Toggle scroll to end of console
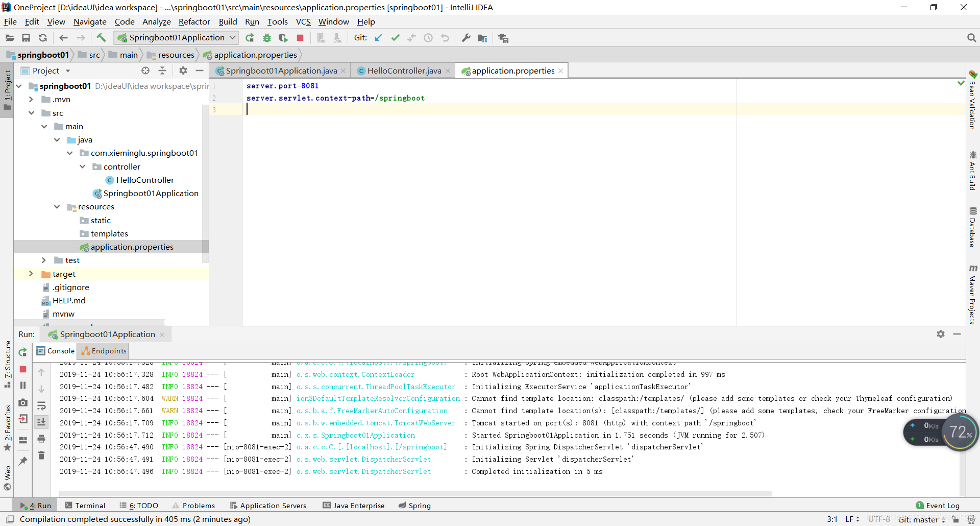The width and height of the screenshot is (980, 526). [41, 422]
